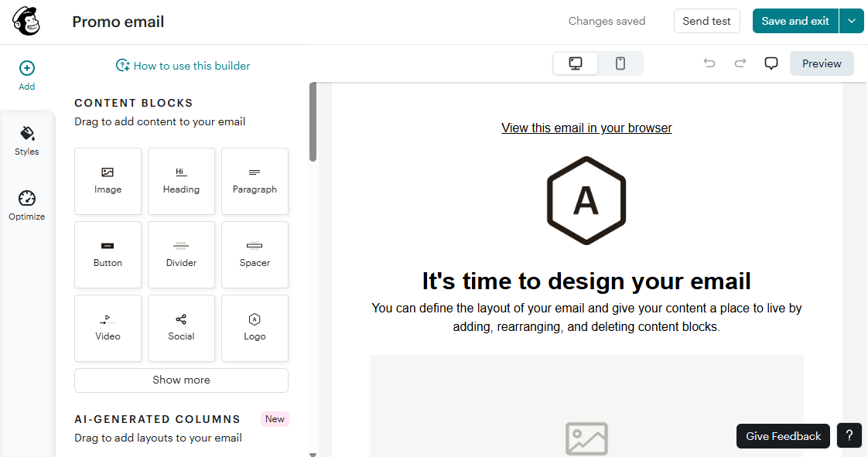Select the Heading content block
Viewport: 868px width, 457px height.
click(181, 181)
